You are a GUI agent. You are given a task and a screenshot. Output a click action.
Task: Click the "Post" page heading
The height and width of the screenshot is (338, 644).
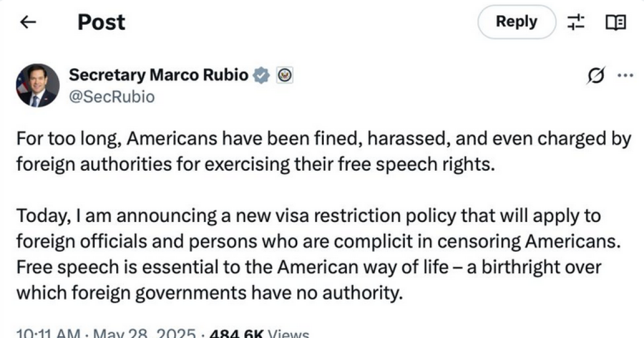click(x=102, y=23)
